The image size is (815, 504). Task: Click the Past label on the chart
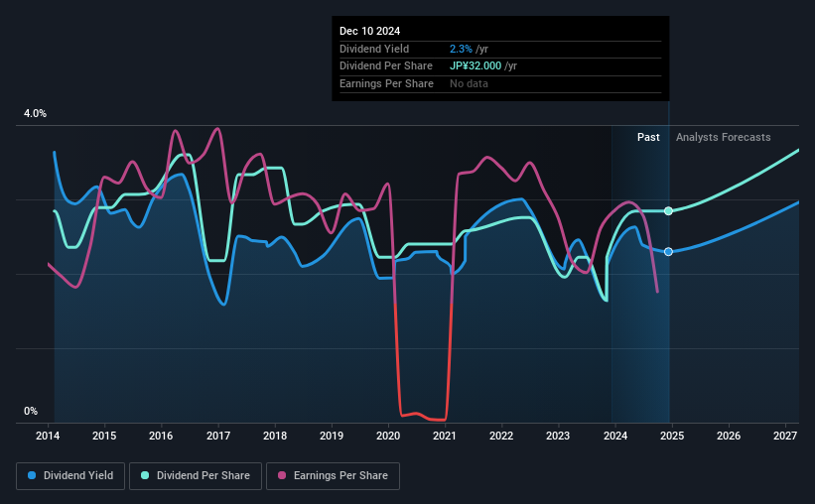[648, 137]
